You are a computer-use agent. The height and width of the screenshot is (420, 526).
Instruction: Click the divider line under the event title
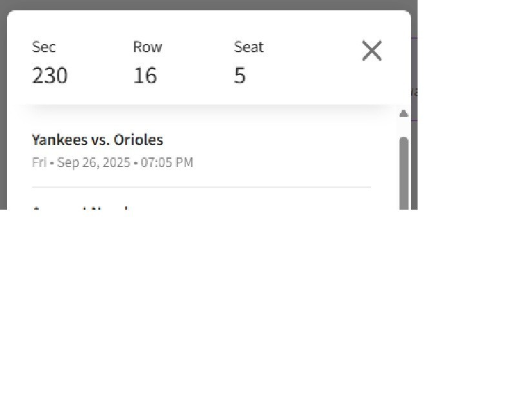[x=201, y=186]
